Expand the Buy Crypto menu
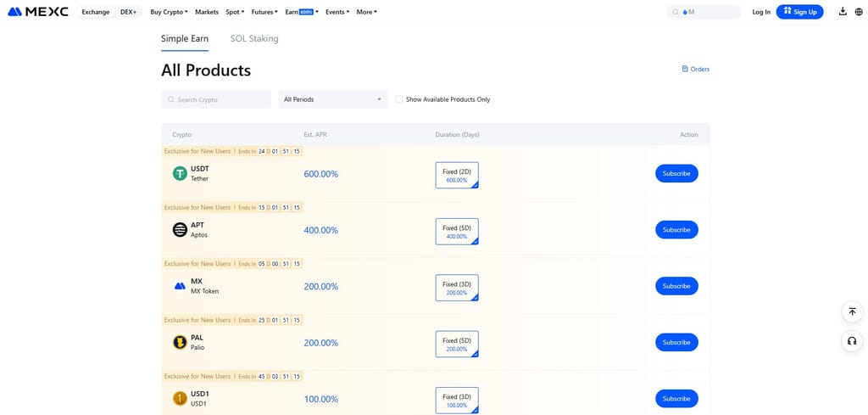The image size is (868, 415). [169, 12]
